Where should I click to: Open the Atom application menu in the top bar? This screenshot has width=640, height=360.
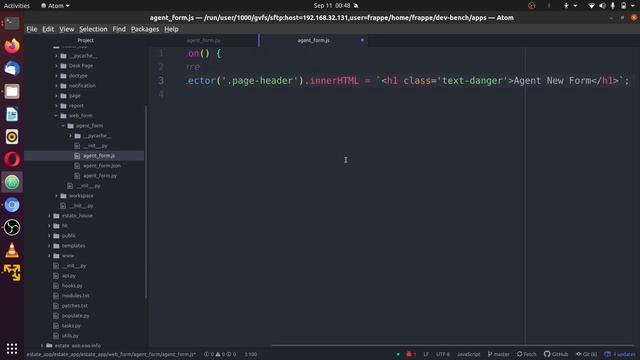point(55,6)
